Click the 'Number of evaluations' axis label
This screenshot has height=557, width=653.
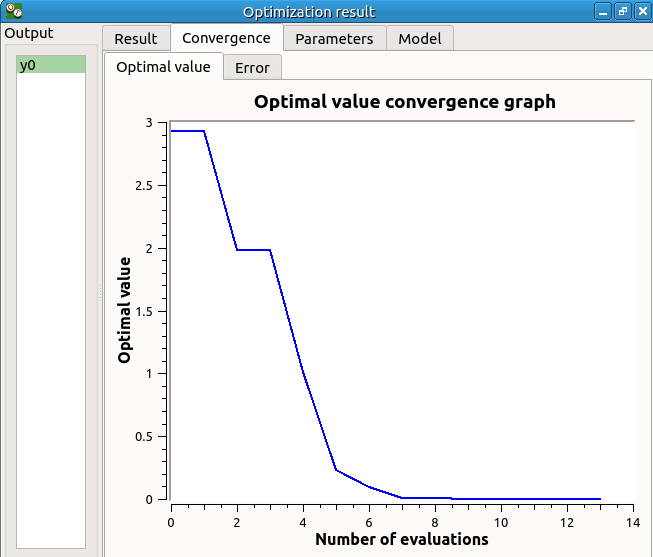tap(402, 539)
